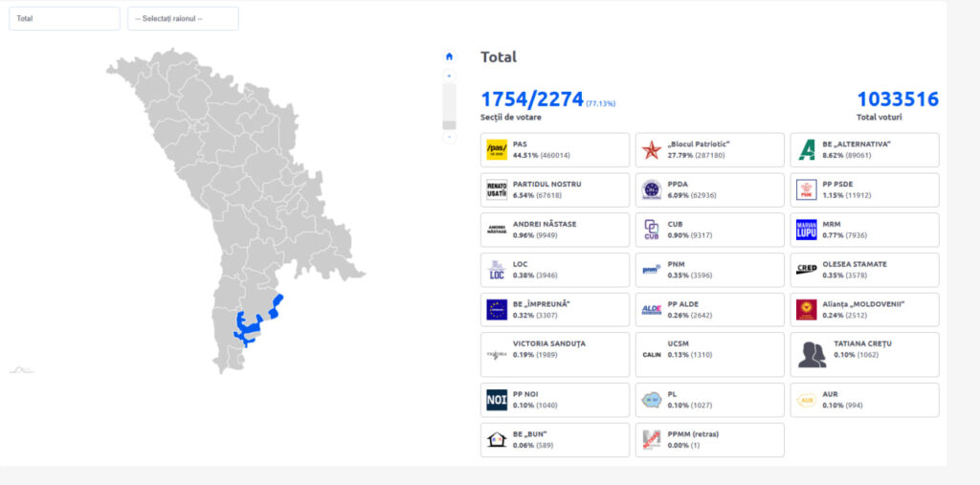Click the Total heading
980x485 pixels.
pyautogui.click(x=499, y=56)
